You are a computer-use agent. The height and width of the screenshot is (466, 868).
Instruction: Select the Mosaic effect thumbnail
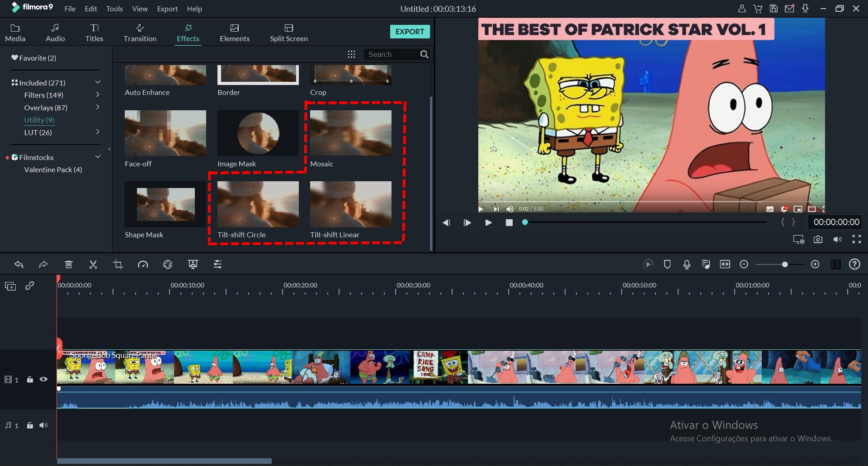351,133
